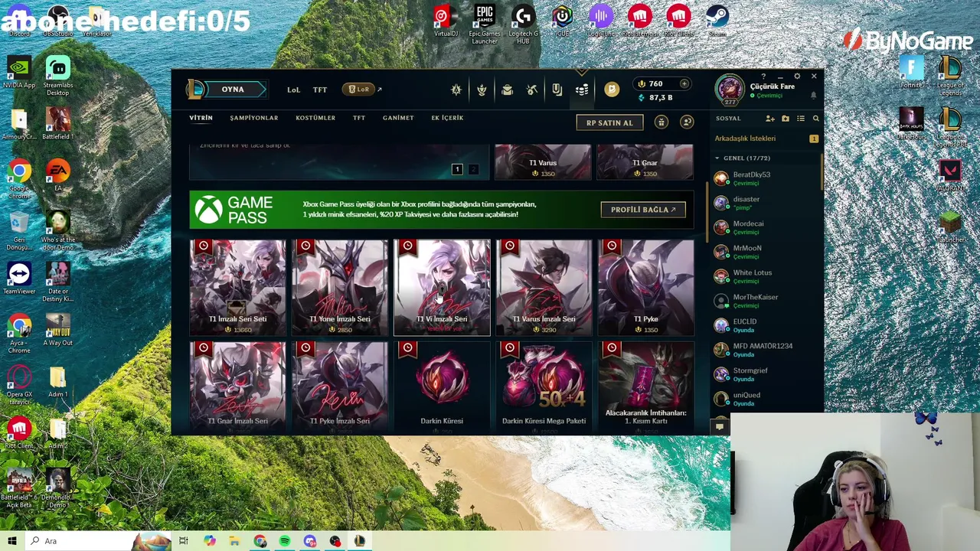
Task: Go to carousel page 2
Action: [x=473, y=169]
